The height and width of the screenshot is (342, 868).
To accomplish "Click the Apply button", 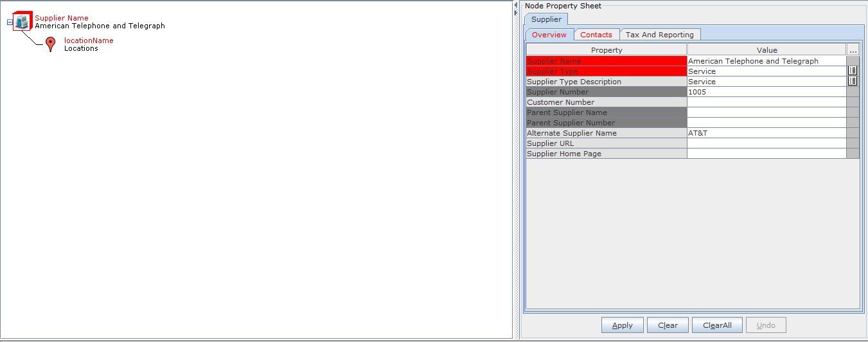I will coord(622,325).
